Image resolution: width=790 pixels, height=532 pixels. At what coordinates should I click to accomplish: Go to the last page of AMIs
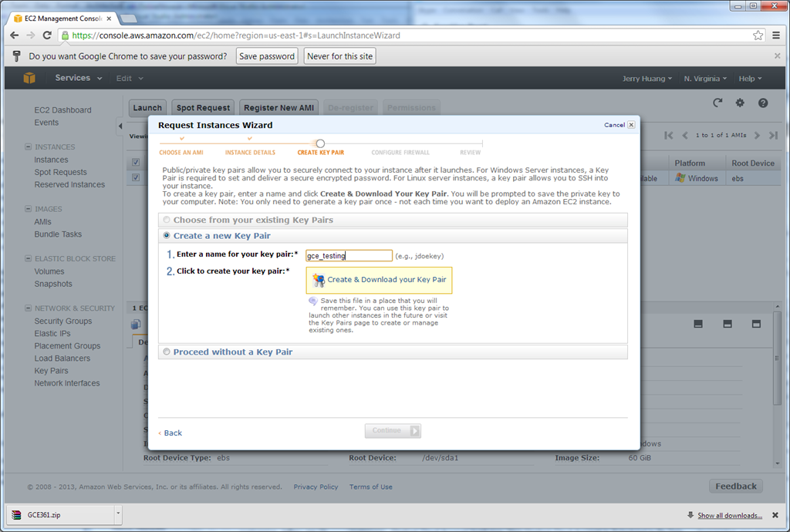click(x=773, y=135)
